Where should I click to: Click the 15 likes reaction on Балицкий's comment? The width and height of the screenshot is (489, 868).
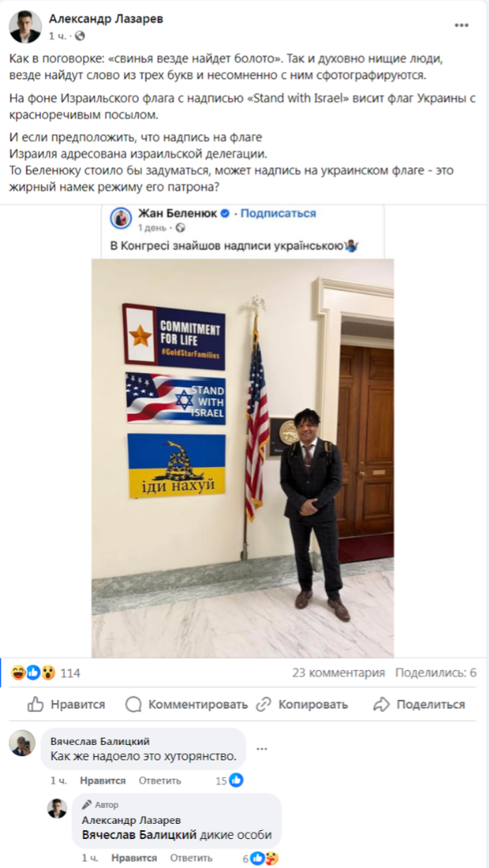pyautogui.click(x=229, y=780)
